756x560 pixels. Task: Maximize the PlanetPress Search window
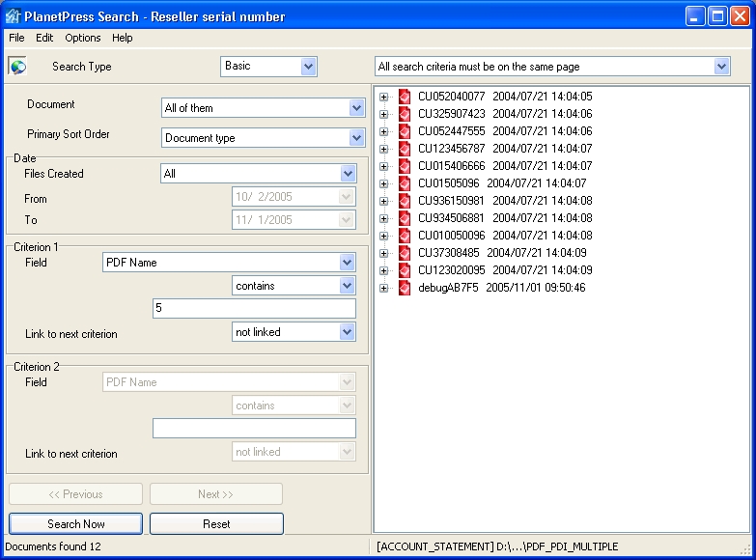click(x=717, y=15)
